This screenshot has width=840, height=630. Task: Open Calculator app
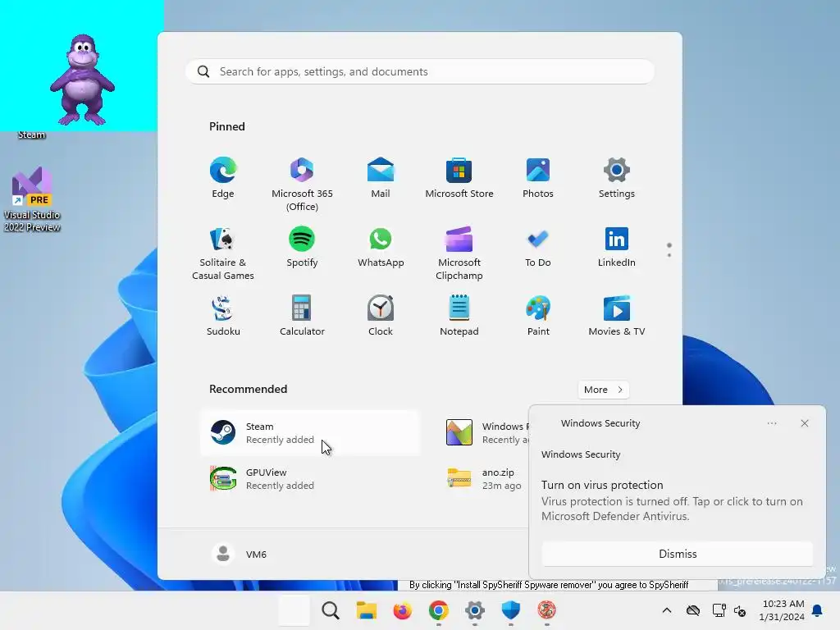(302, 316)
